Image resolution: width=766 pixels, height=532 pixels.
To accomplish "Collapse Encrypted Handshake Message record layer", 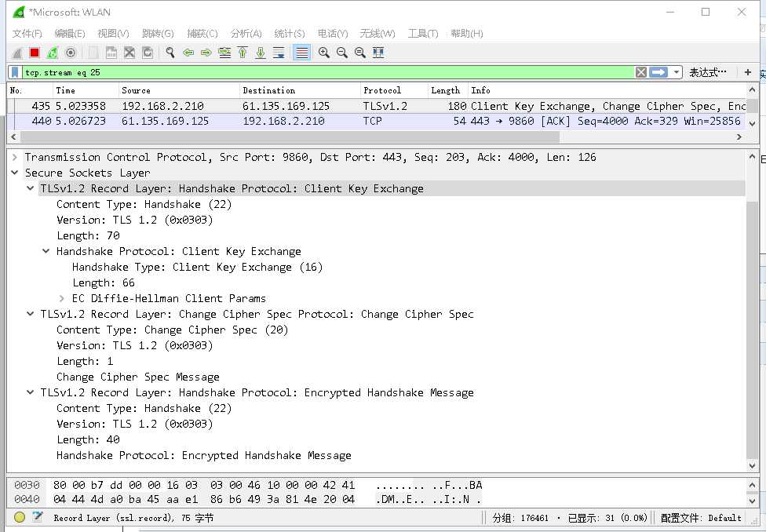I will [31, 392].
